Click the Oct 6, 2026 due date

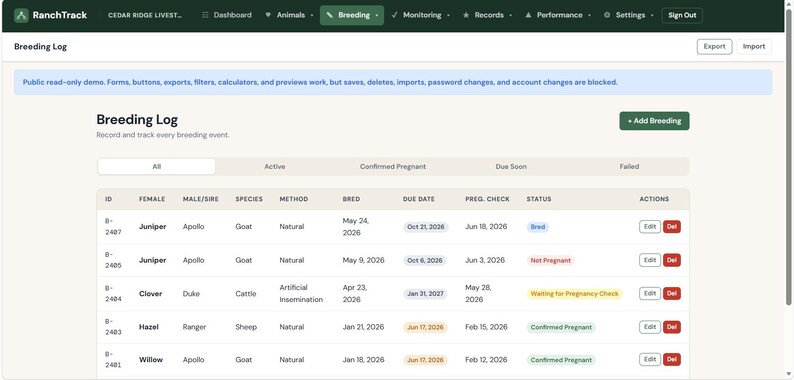[x=424, y=260]
